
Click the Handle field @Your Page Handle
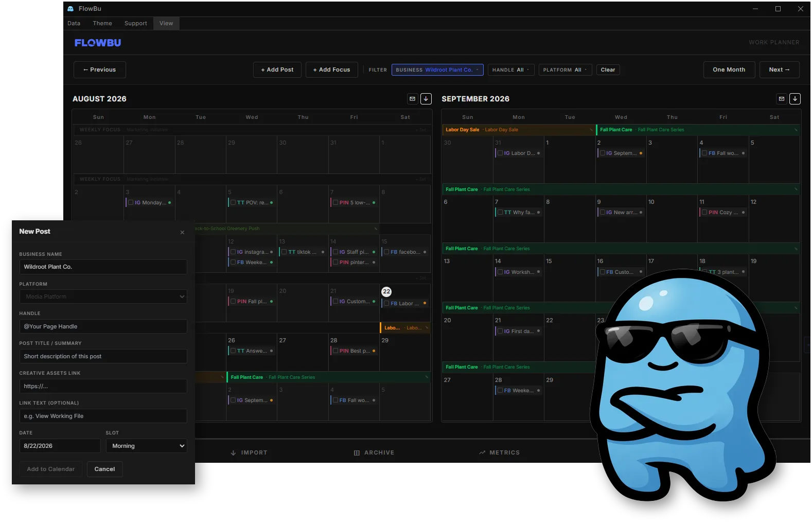point(103,326)
